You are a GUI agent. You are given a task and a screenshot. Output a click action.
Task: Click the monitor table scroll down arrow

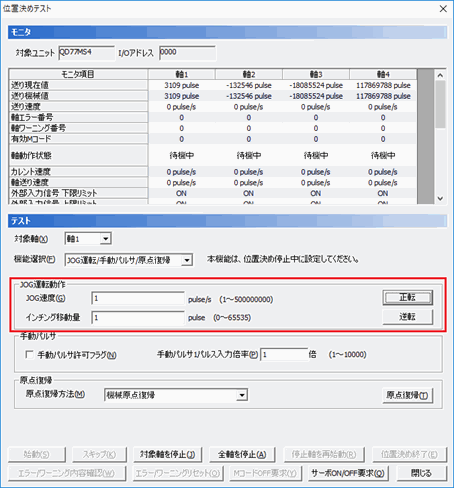(x=440, y=199)
